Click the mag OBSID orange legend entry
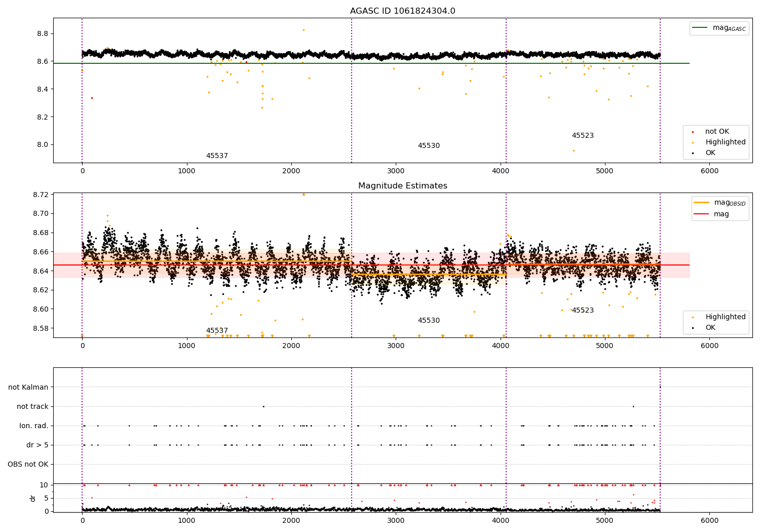 (719, 203)
